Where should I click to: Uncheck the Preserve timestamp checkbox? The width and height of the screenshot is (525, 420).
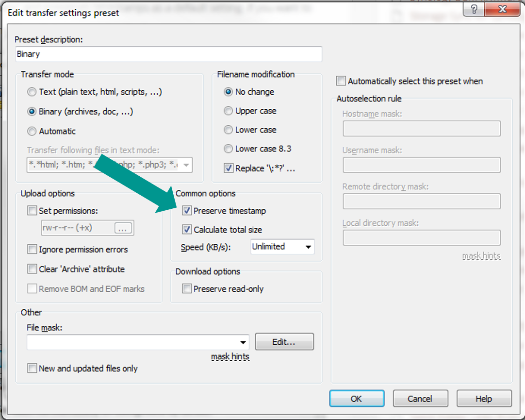point(187,211)
